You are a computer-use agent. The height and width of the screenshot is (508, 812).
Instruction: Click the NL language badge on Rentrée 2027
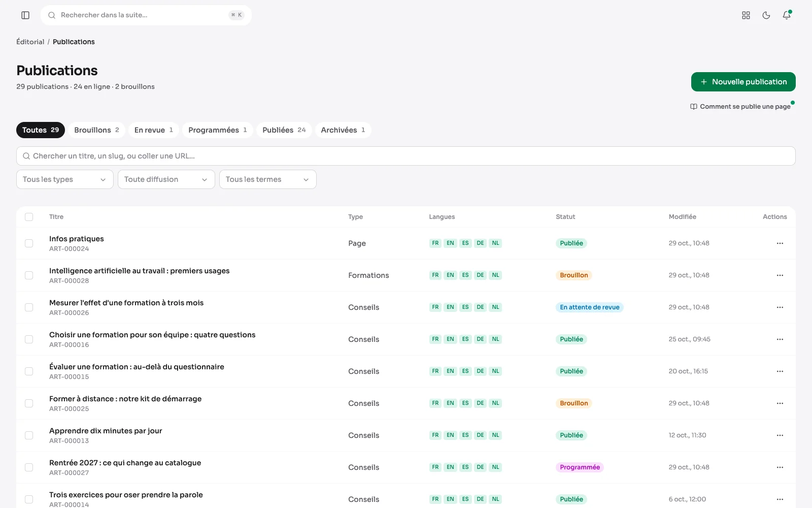click(x=495, y=467)
